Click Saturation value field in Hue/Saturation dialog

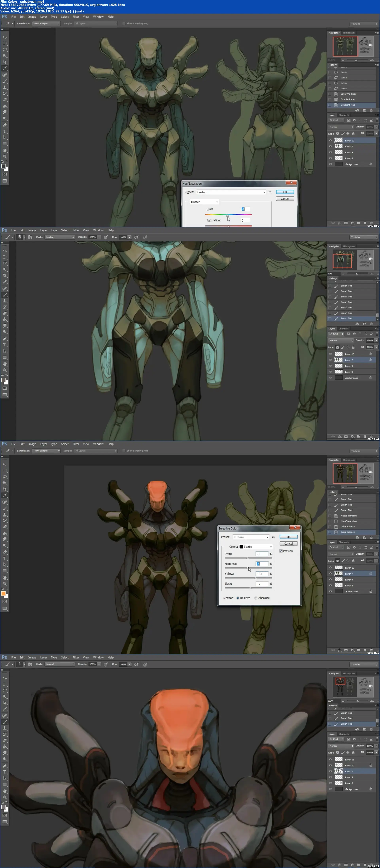click(x=245, y=220)
